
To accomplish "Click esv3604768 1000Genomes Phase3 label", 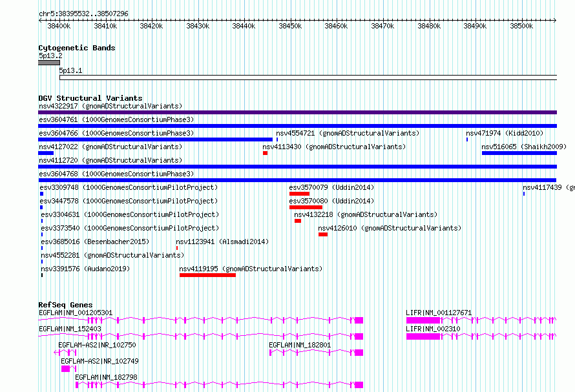I will [116, 174].
